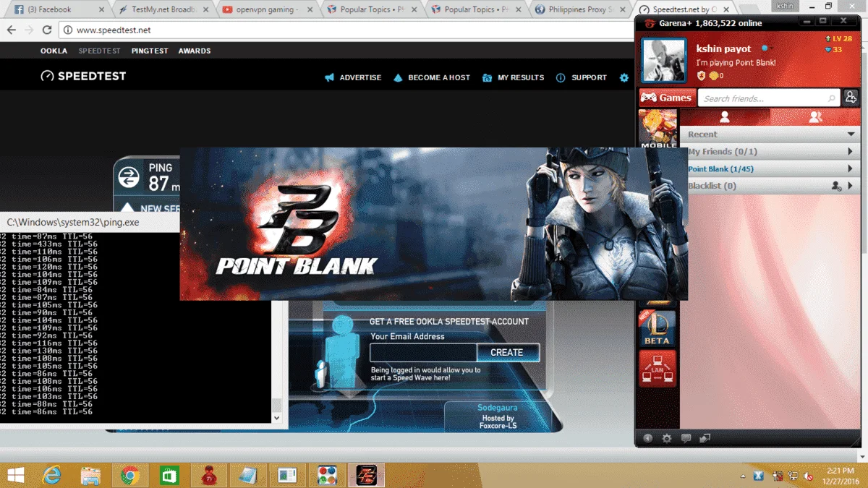Switch to the openvpn gaming YouTube tab
Screen dimensions: 868x488
266,9
